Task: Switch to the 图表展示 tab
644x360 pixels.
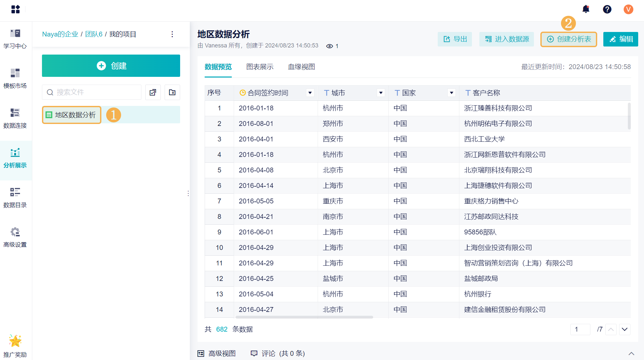Action: (x=260, y=67)
